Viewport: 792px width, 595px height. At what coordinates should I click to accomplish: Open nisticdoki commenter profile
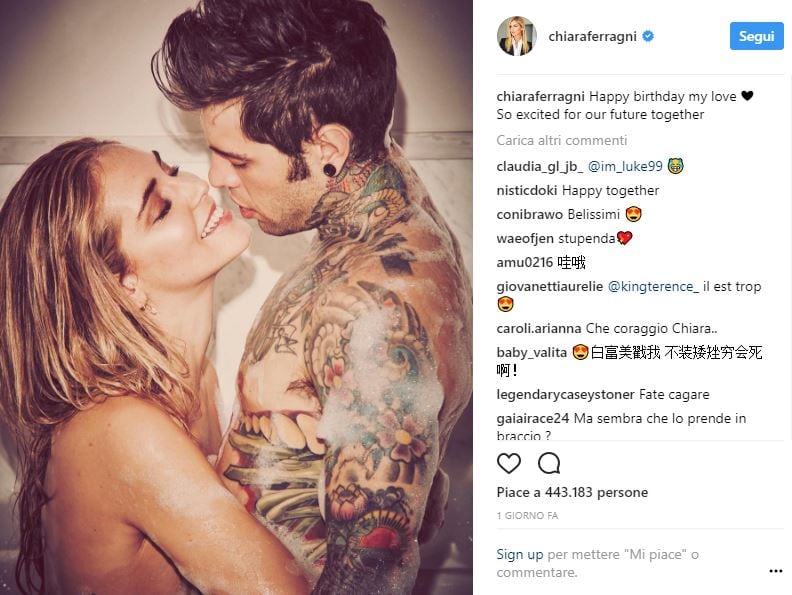pyautogui.click(x=527, y=190)
